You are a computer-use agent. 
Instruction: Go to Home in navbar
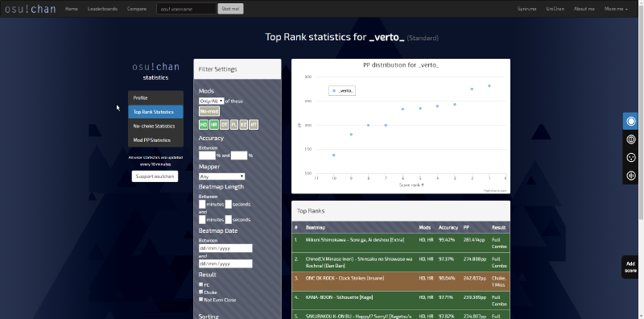point(72,9)
